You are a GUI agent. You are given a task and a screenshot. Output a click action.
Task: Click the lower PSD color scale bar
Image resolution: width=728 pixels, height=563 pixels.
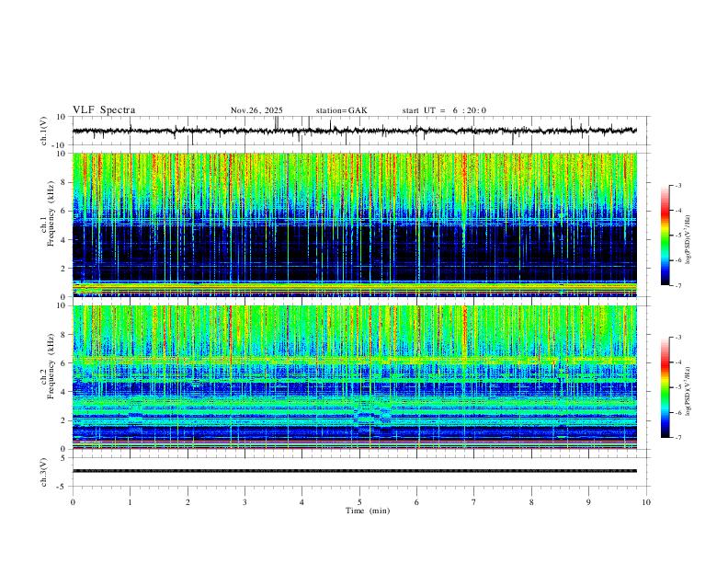click(x=665, y=387)
